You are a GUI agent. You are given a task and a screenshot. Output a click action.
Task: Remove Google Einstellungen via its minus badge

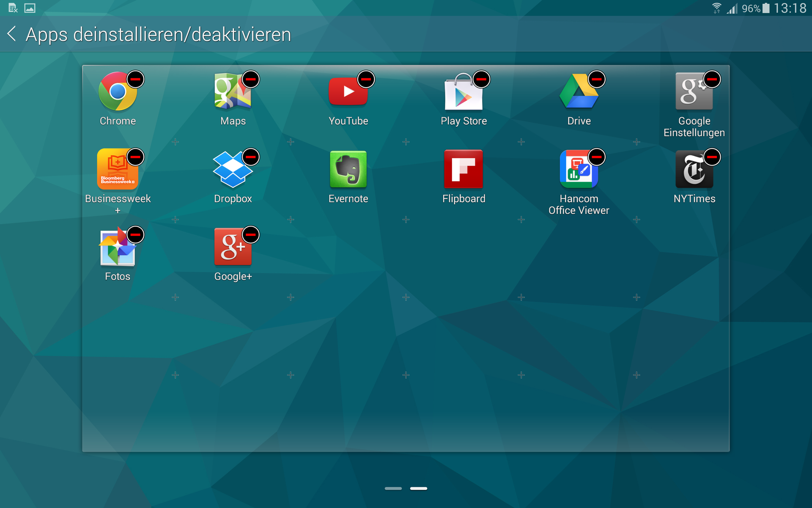tap(712, 79)
